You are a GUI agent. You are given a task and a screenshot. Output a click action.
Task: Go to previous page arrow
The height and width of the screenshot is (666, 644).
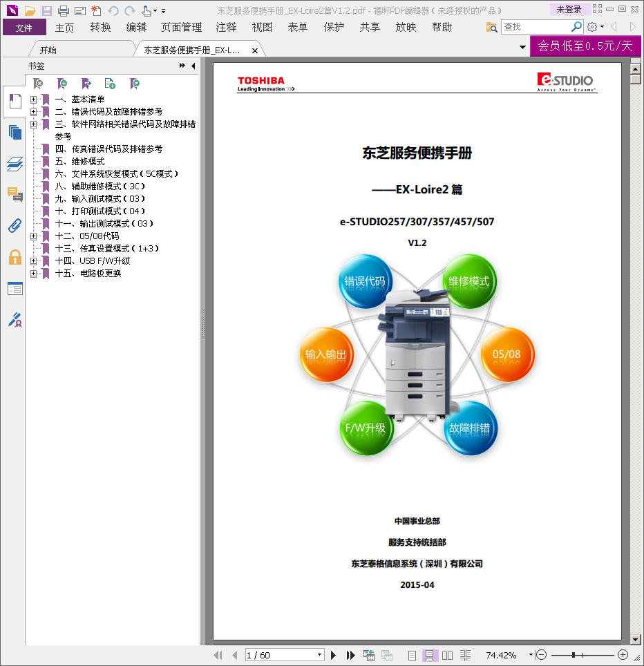[234, 655]
